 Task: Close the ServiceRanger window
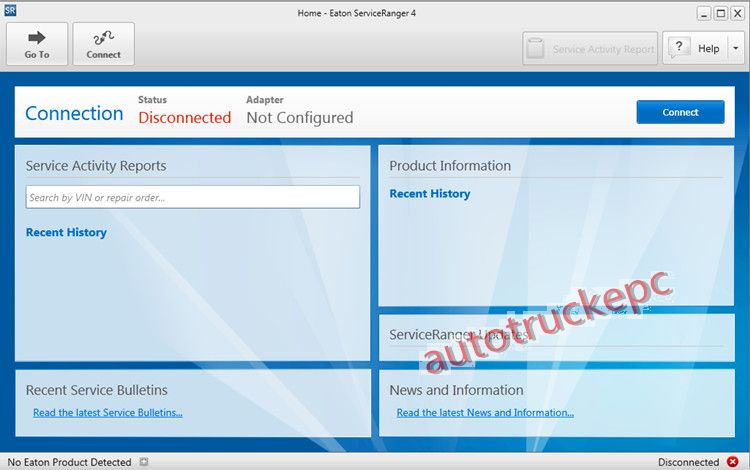(x=738, y=13)
